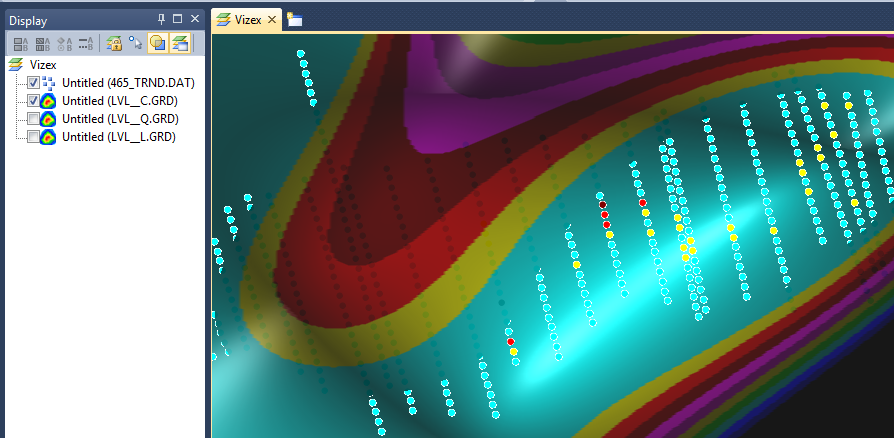Viewport: 894px width, 438px height.
Task: Open a new tab with folder icon
Action: (x=295, y=19)
